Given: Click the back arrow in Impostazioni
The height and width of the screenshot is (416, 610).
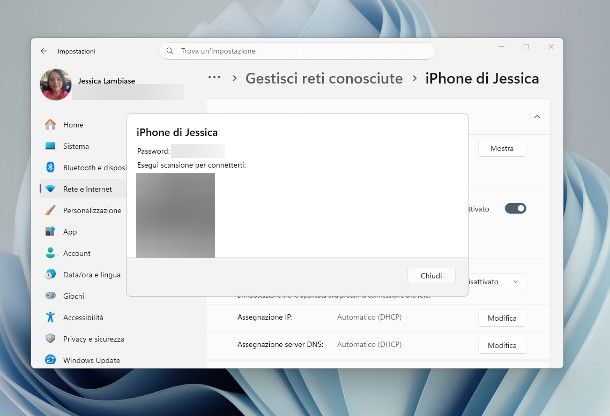Looking at the screenshot, I should click(x=44, y=51).
